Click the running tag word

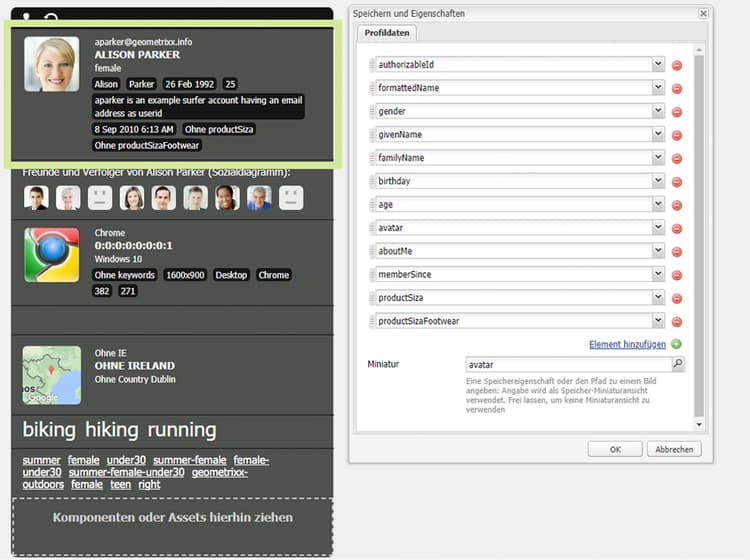[x=182, y=429]
